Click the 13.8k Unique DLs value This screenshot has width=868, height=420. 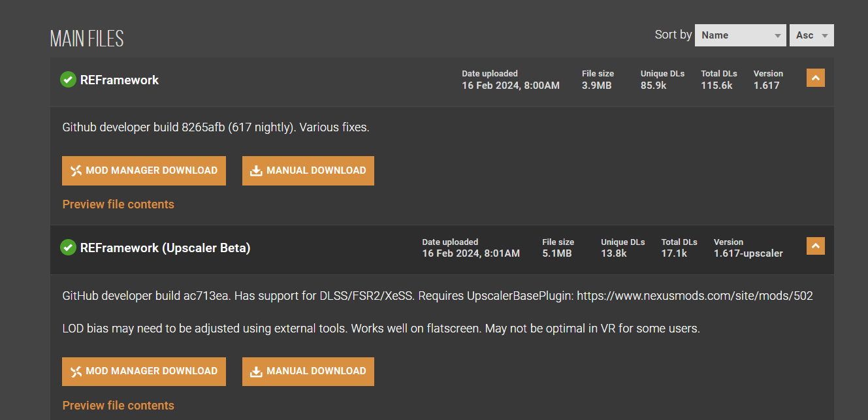tap(614, 253)
